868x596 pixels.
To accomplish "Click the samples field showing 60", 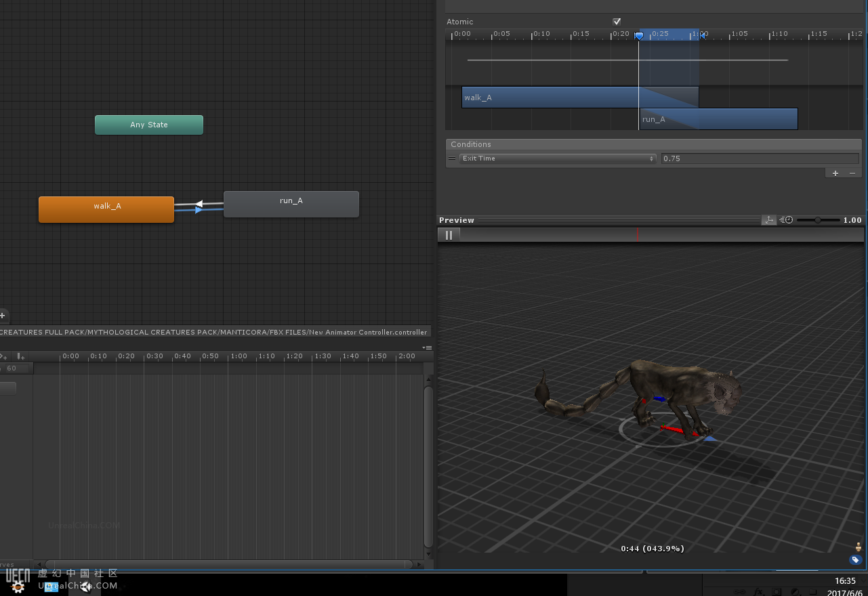I will click(x=16, y=368).
